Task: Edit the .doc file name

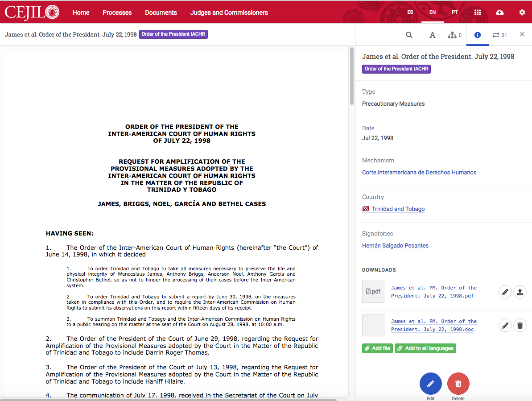Action: click(x=505, y=325)
